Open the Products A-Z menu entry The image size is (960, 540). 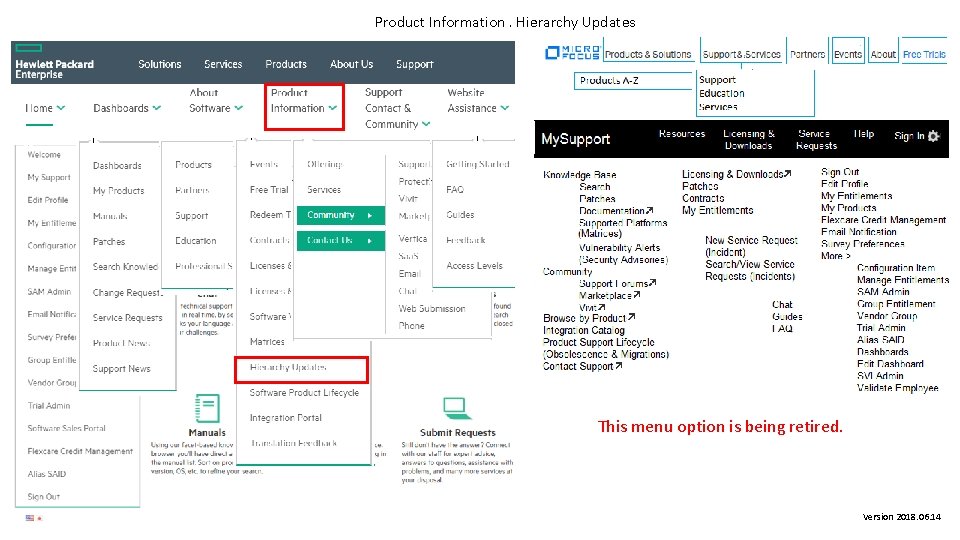(x=609, y=80)
